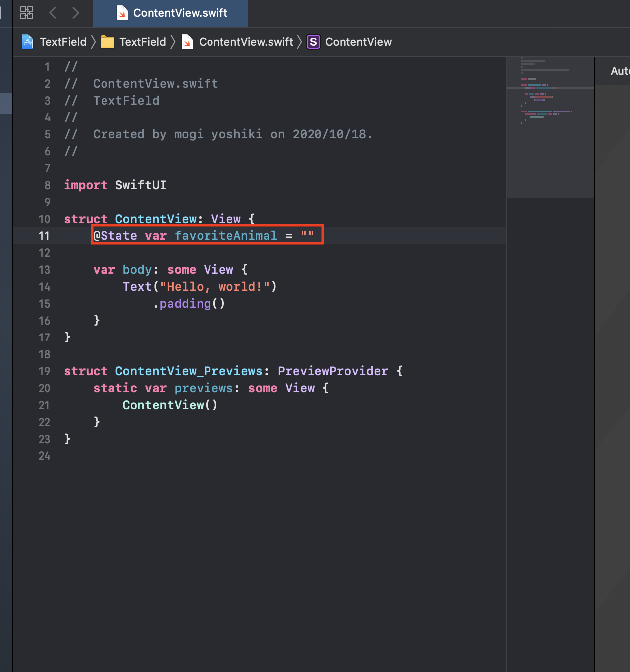Image resolution: width=630 pixels, height=672 pixels.
Task: Select the ContentView.swift editor tab
Action: coord(170,13)
